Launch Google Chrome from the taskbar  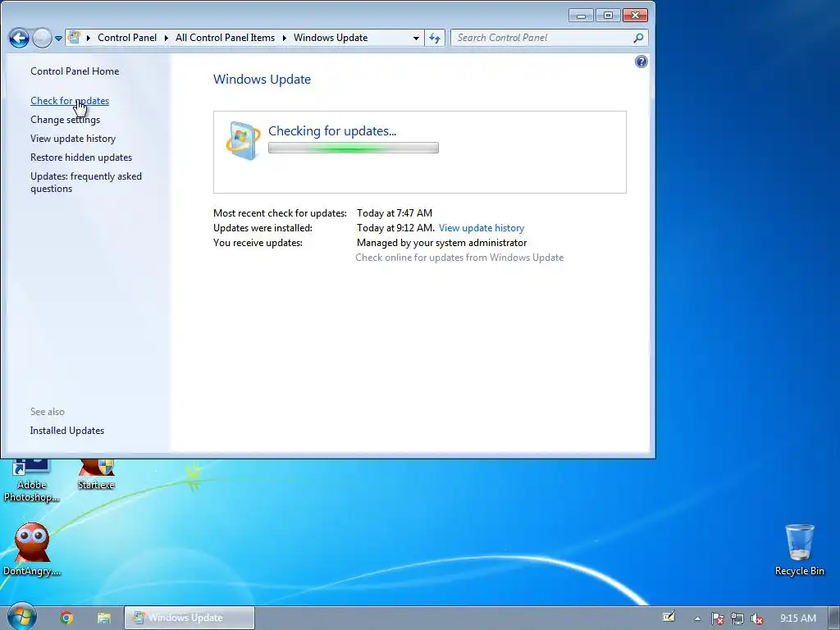66,618
